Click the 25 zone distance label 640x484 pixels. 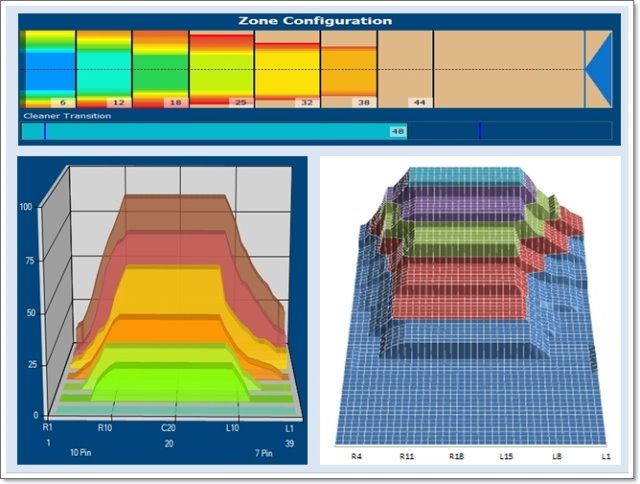coord(240,102)
